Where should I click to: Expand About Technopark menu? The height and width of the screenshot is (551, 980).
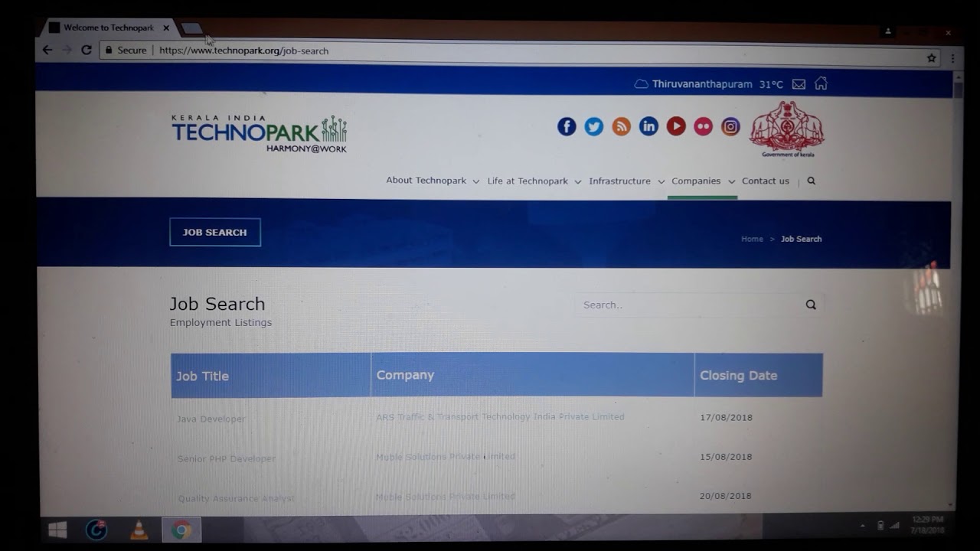click(x=433, y=181)
